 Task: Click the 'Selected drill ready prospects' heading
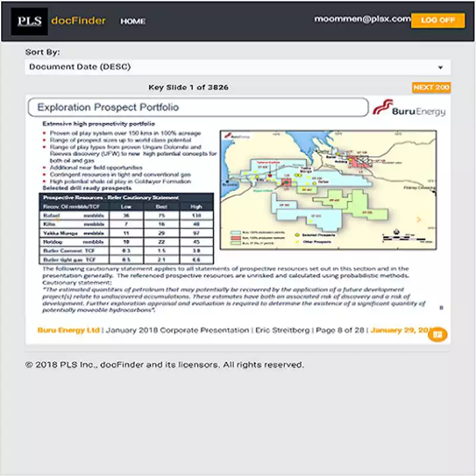[x=87, y=188]
